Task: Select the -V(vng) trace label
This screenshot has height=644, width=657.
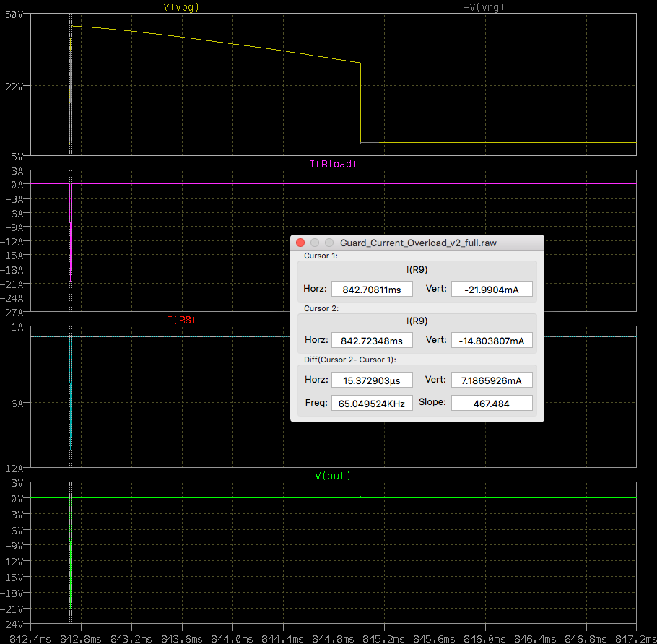Action: (484, 7)
